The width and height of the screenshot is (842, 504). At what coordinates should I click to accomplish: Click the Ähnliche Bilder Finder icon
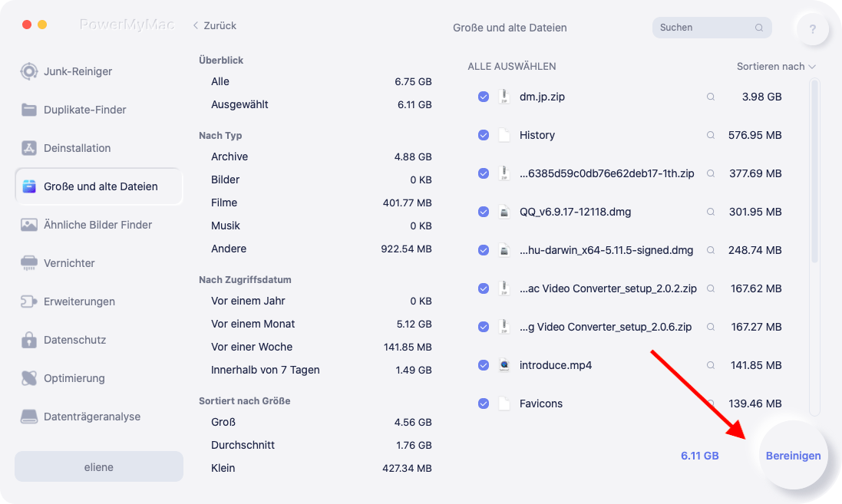pos(29,225)
